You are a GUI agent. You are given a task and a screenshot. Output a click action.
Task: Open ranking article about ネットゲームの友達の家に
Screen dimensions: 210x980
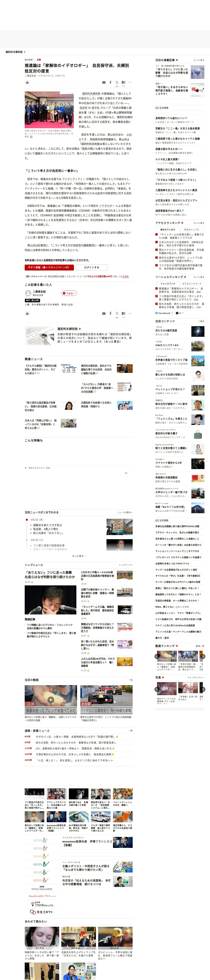pyautogui.click(x=181, y=236)
